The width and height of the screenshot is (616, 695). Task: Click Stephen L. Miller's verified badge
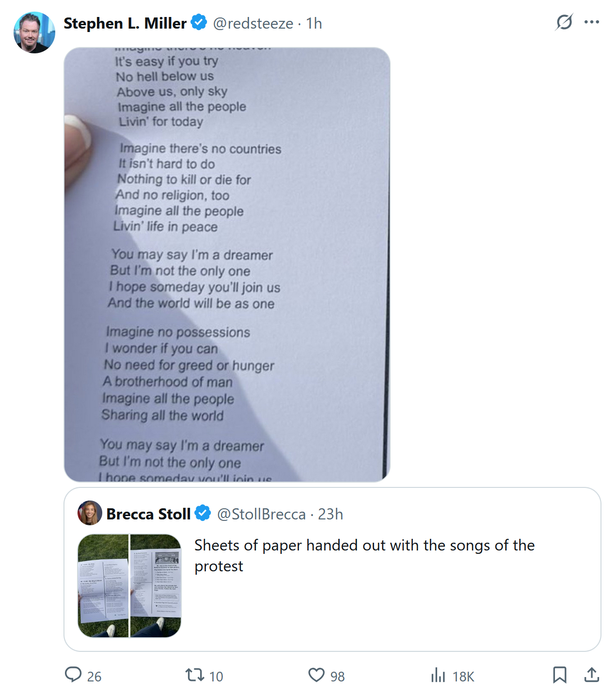coord(199,22)
